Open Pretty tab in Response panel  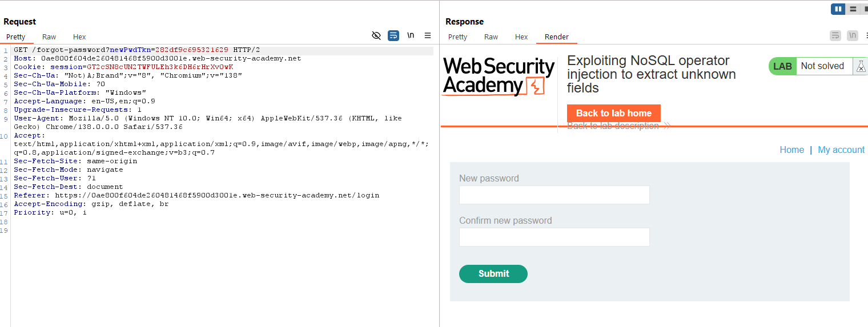tap(457, 37)
